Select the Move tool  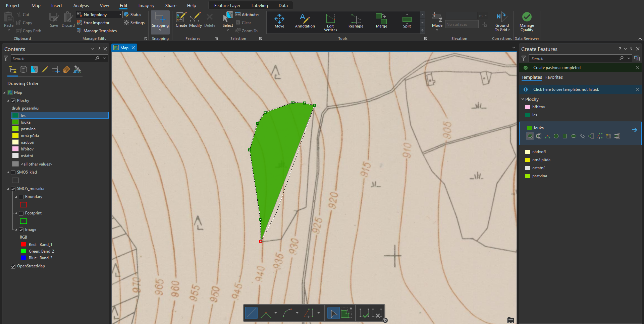(x=279, y=21)
